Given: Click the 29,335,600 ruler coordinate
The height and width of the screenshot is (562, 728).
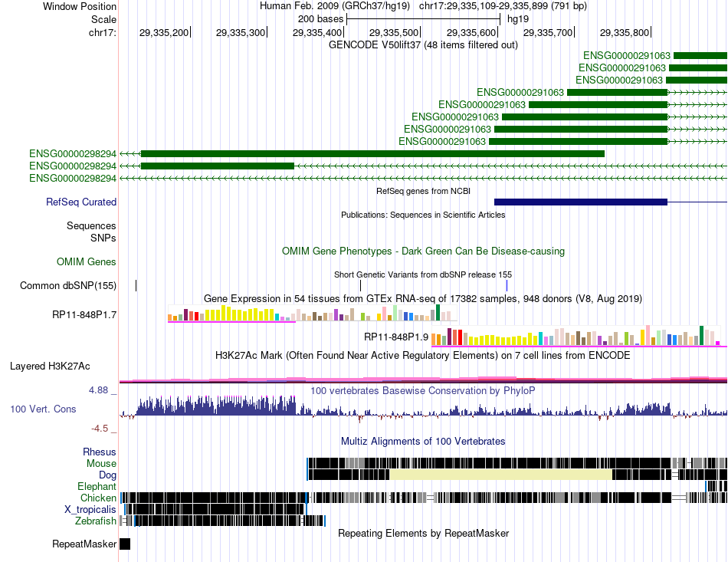Looking at the screenshot, I should pos(471,32).
